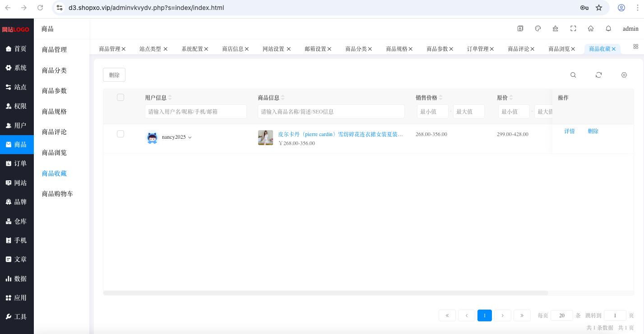
Task: Open table column settings gear icon
Action: [x=624, y=75]
